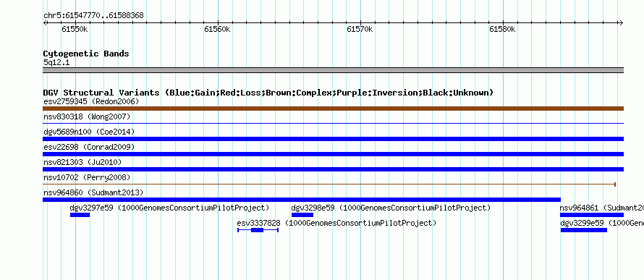Click the right arrowhead of the ruler

point(621,23)
